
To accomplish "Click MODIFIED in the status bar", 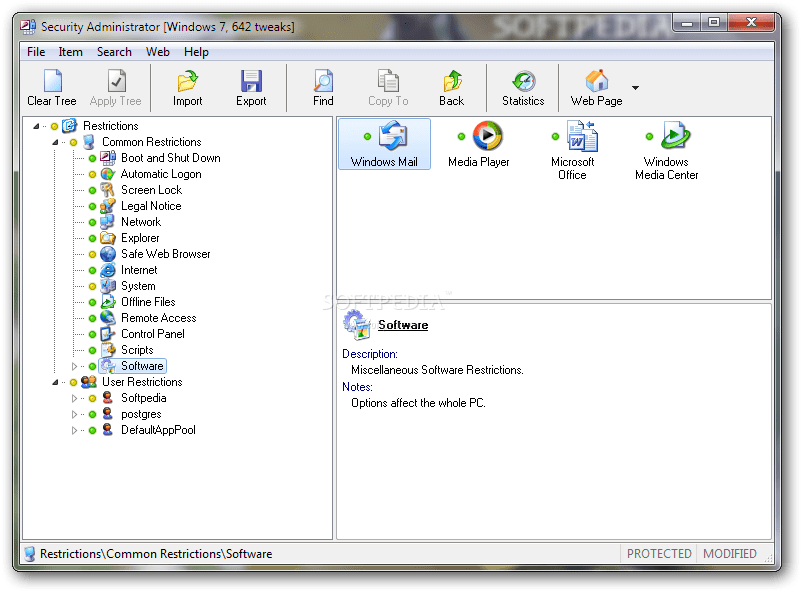I will pos(729,554).
